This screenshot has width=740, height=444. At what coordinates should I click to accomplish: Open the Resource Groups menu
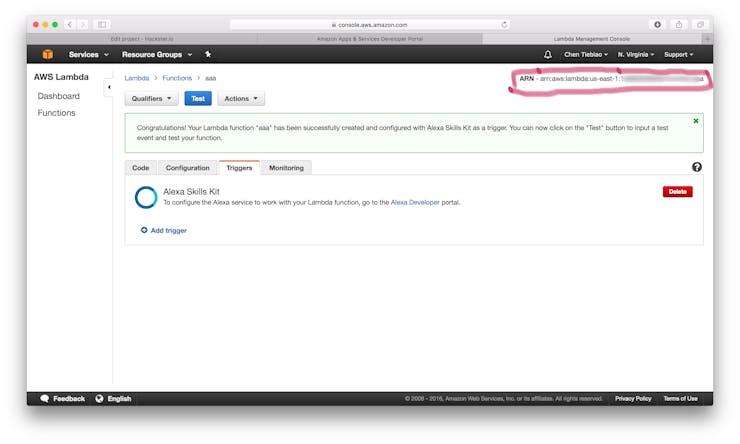(x=157, y=55)
